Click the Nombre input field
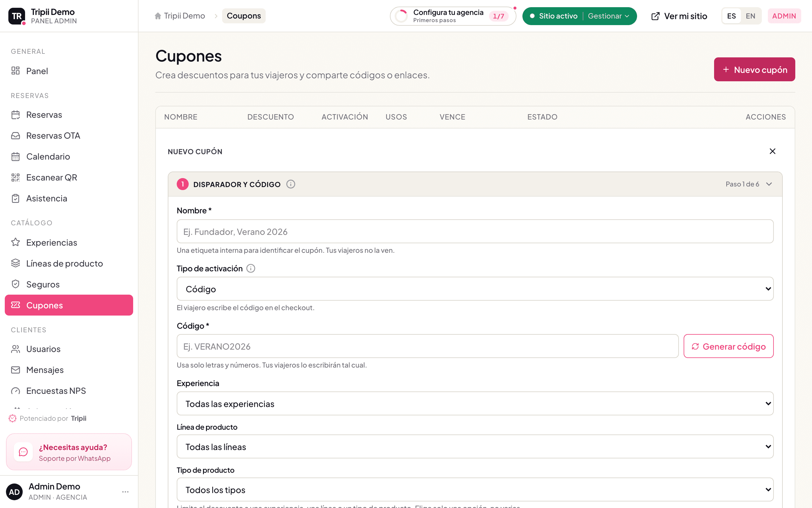This screenshot has height=508, width=812. (475, 231)
